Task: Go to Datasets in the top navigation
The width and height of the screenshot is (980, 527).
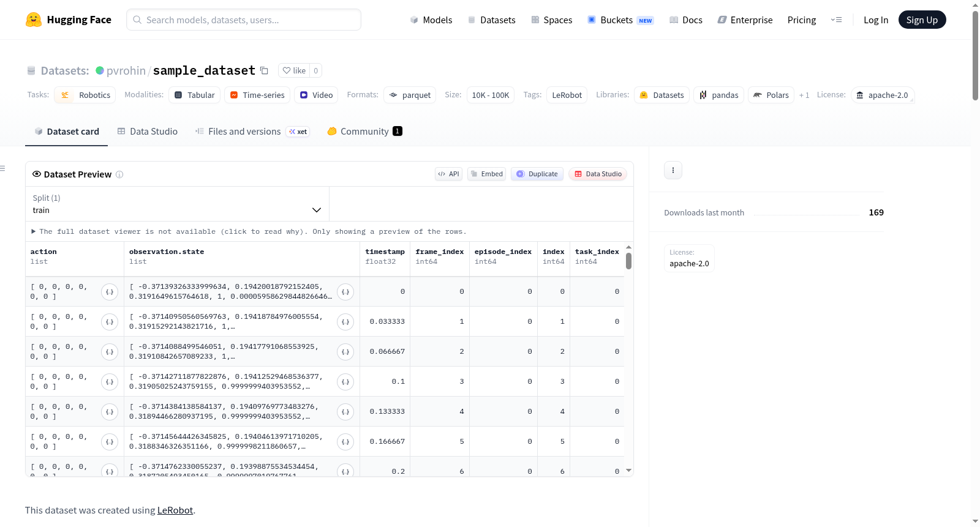Action: [x=492, y=20]
